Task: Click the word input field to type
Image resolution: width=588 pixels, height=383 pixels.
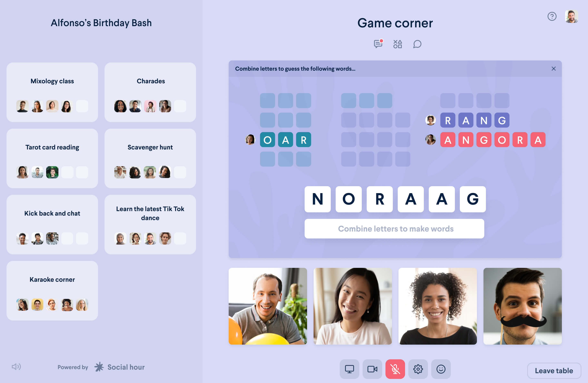Action: pos(395,228)
